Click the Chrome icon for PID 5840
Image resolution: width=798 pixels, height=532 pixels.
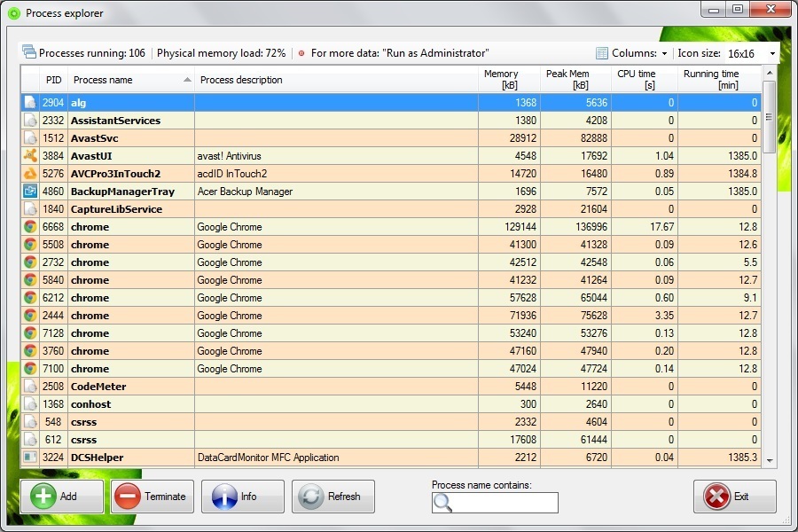coord(30,280)
